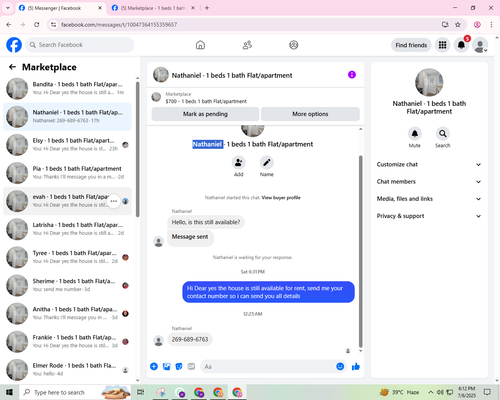
Task: Click the weather widget showing 39°C Haze
Action: (x=399, y=392)
